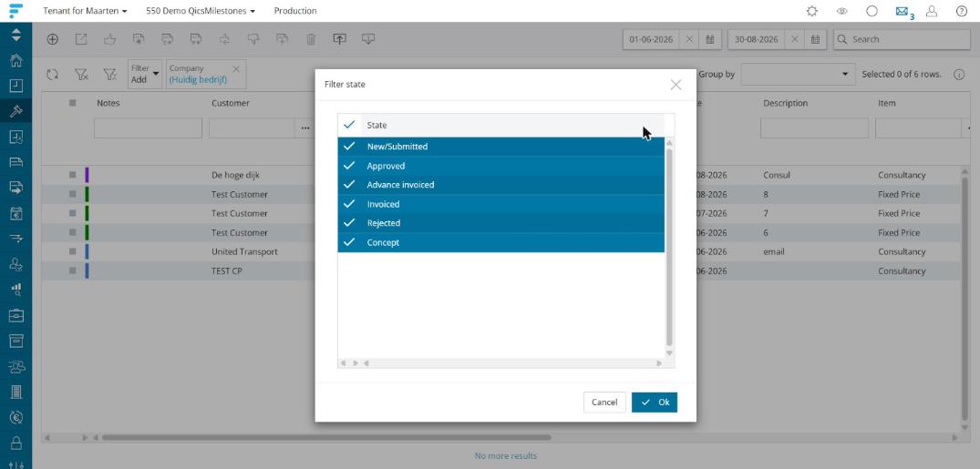Click the brightness/theme sun icon
Screen dimensions: 980x469
click(812, 11)
